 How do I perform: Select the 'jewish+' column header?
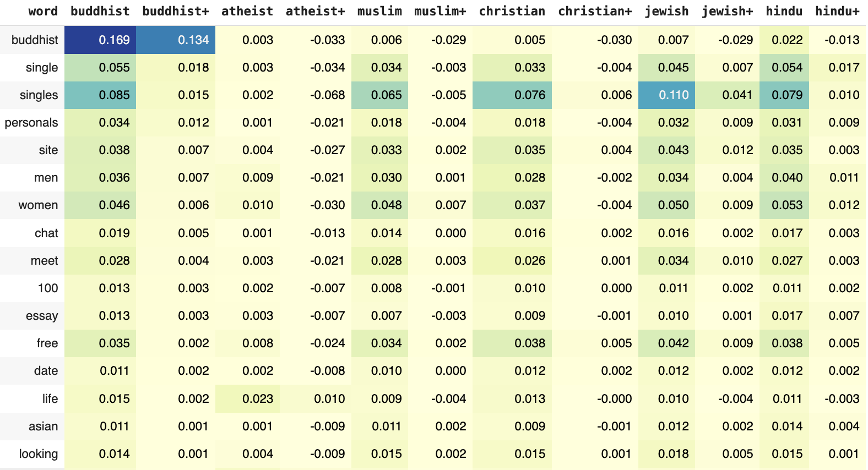click(727, 11)
